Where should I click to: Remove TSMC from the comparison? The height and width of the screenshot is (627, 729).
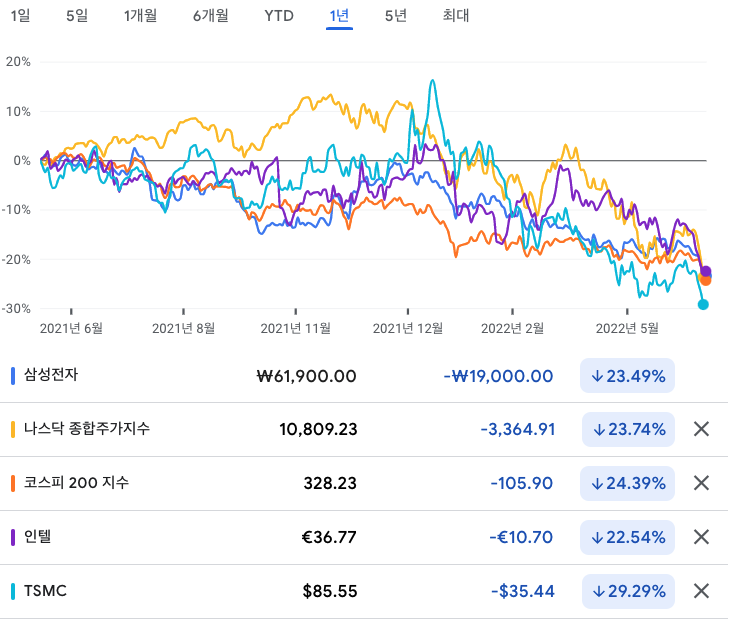(701, 591)
